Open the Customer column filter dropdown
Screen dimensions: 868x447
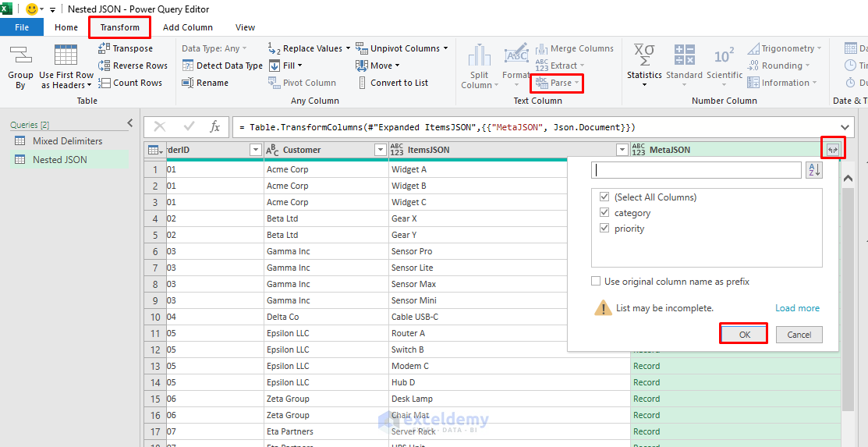tap(381, 150)
